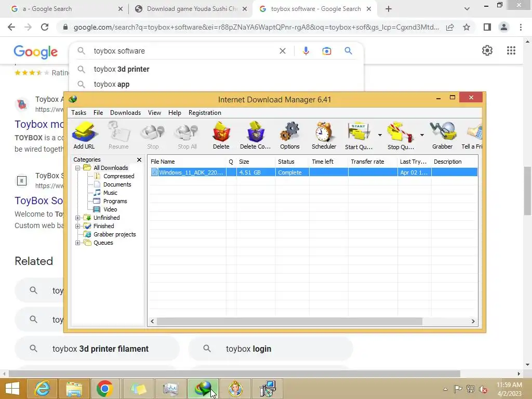The height and width of the screenshot is (399, 532).
Task: Select Grabber projects in tree
Action: 115,234
